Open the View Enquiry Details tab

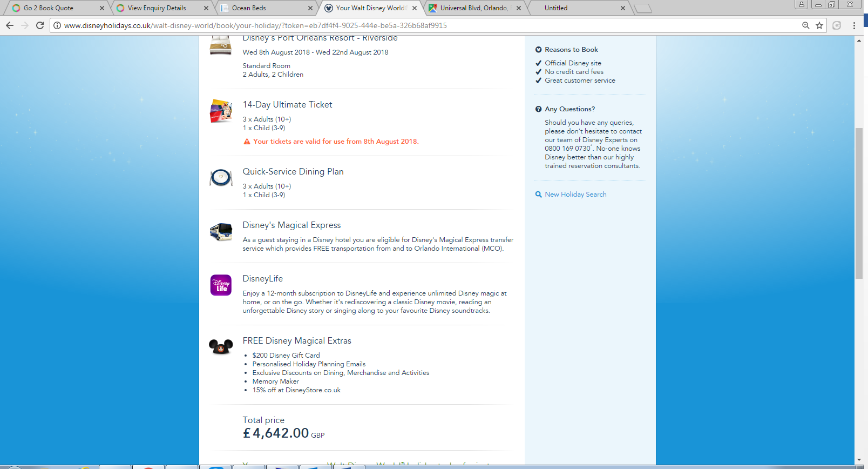[x=159, y=8]
